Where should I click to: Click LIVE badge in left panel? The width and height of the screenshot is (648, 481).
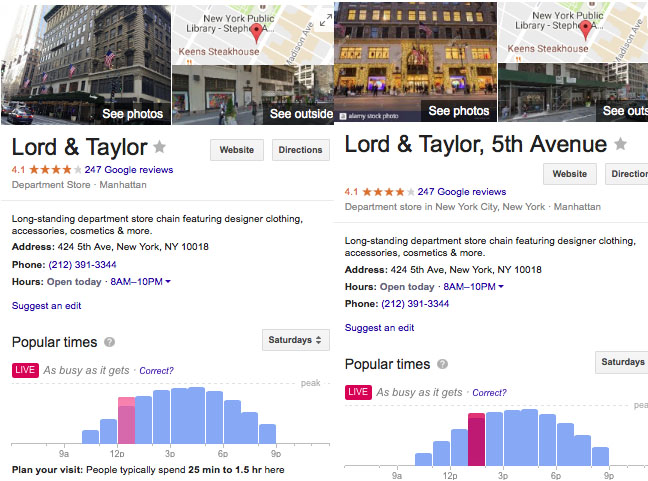tap(25, 370)
